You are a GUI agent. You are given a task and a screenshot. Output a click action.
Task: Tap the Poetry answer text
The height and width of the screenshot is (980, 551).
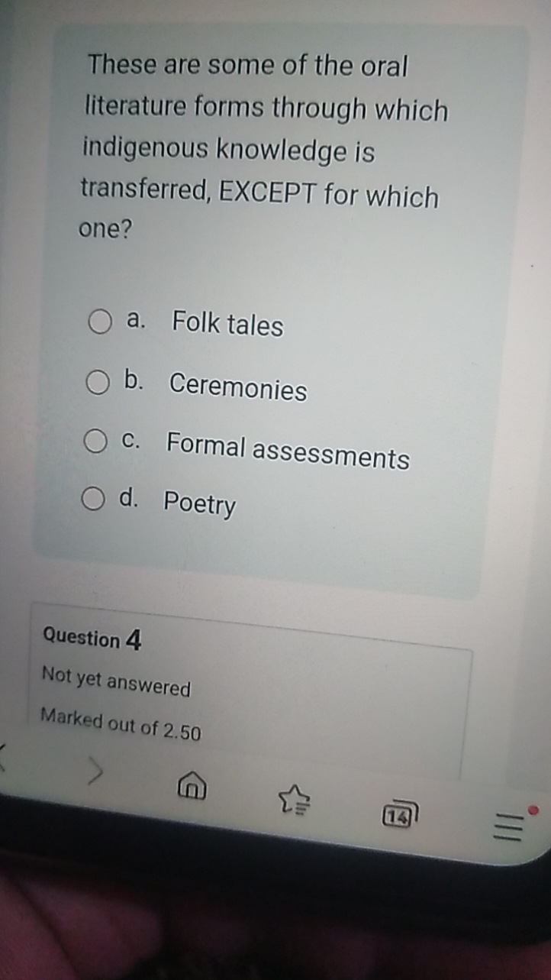coord(200,504)
